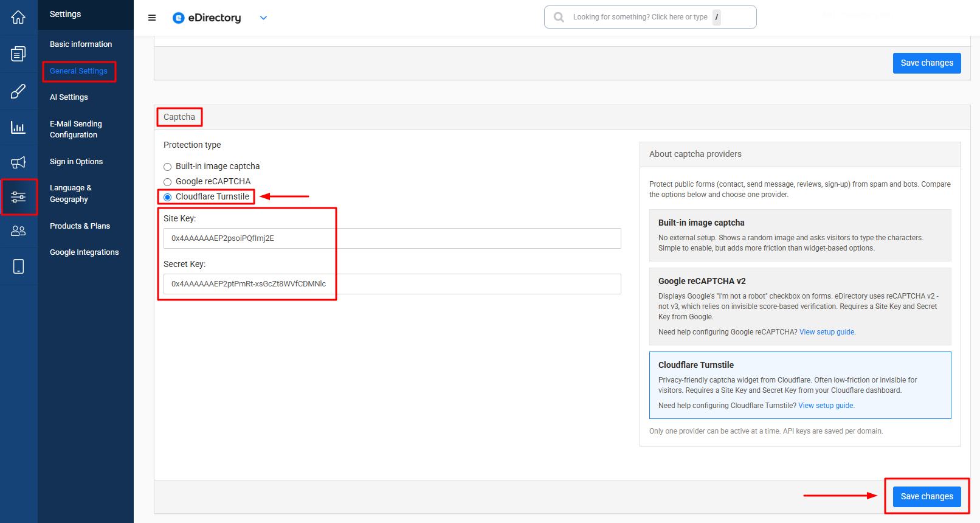
Task: Click the Built-in image captcha info card title
Action: pyautogui.click(x=702, y=223)
